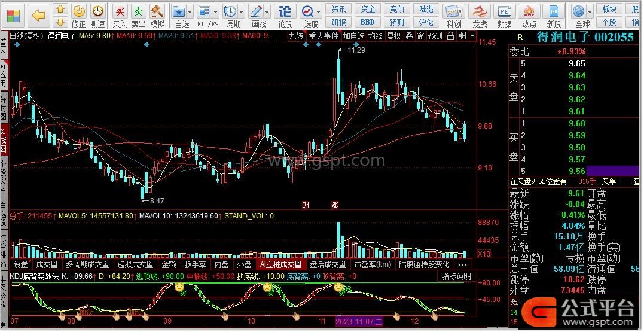
Task: Toggle 窗 multi-window mode
Action: [420, 36]
